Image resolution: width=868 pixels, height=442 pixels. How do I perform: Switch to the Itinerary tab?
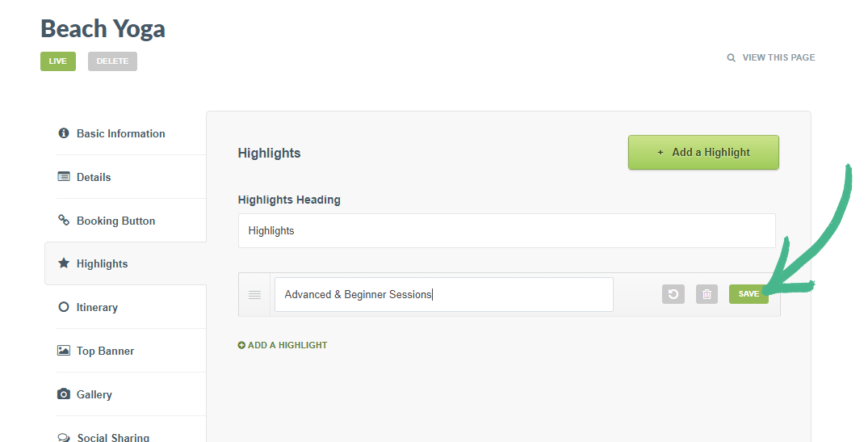[x=97, y=307]
